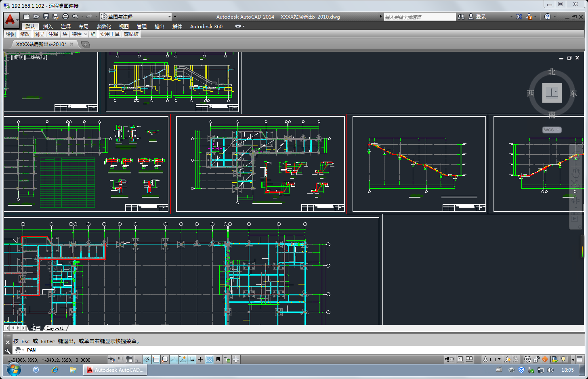Click the new drawing tab plus icon

[x=85, y=44]
